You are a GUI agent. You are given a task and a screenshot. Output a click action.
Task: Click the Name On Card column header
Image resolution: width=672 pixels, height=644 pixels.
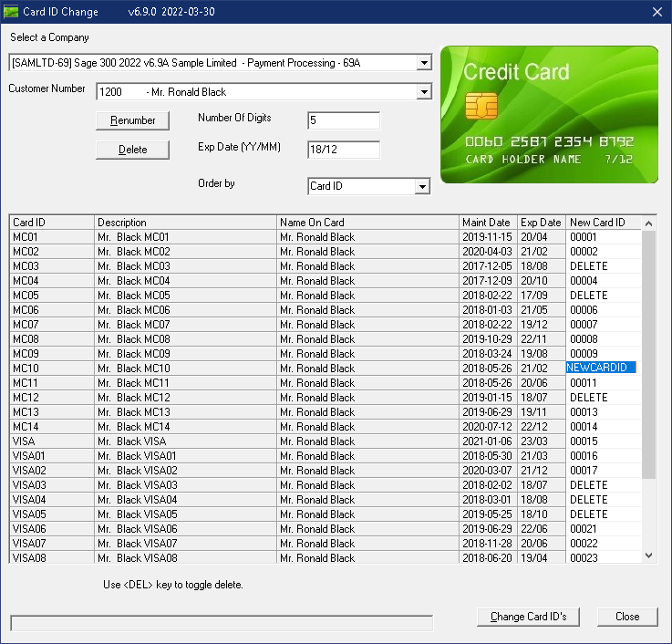click(367, 223)
